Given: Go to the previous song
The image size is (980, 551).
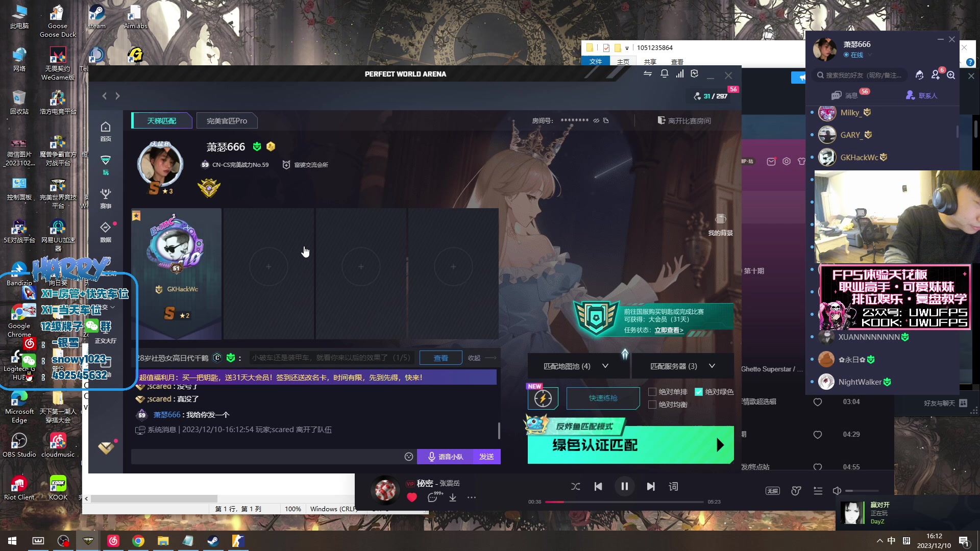Looking at the screenshot, I should click(598, 487).
